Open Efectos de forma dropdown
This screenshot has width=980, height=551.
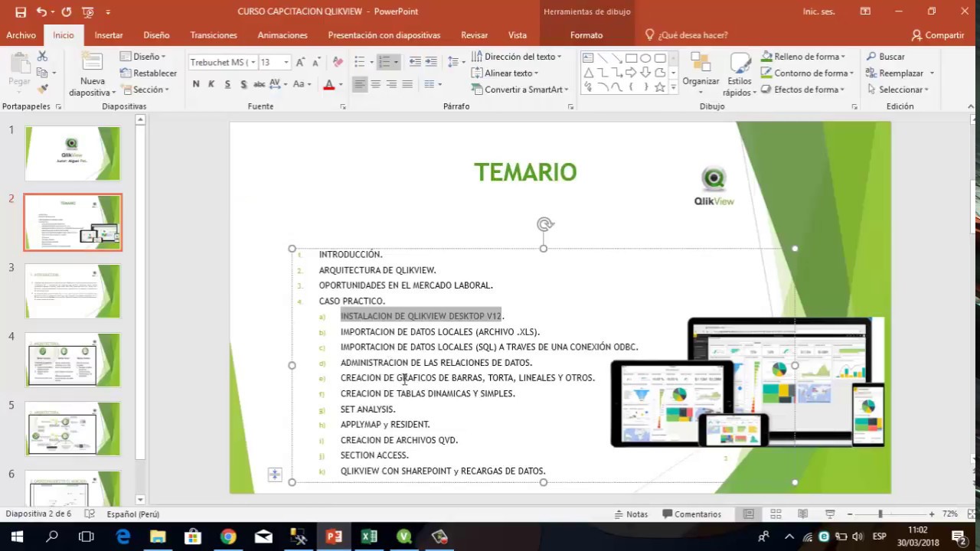click(x=803, y=90)
